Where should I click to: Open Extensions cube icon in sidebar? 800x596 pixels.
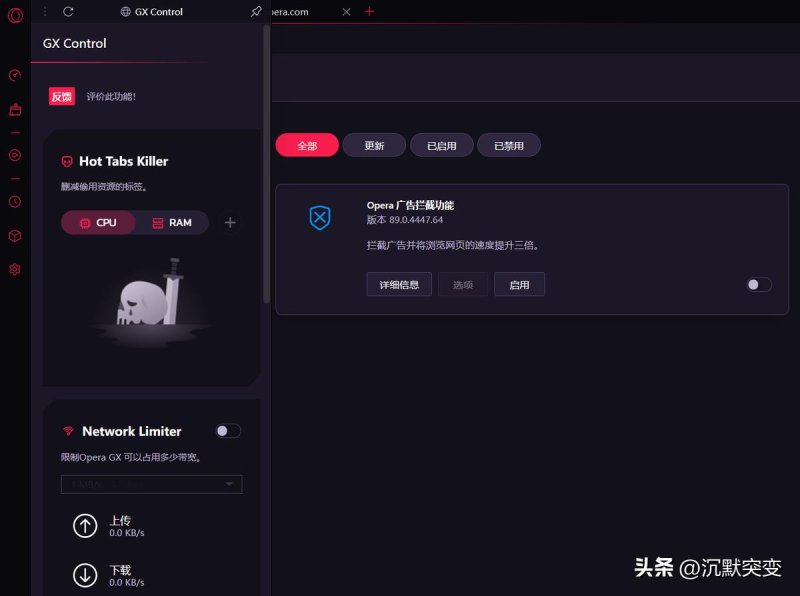pos(15,236)
